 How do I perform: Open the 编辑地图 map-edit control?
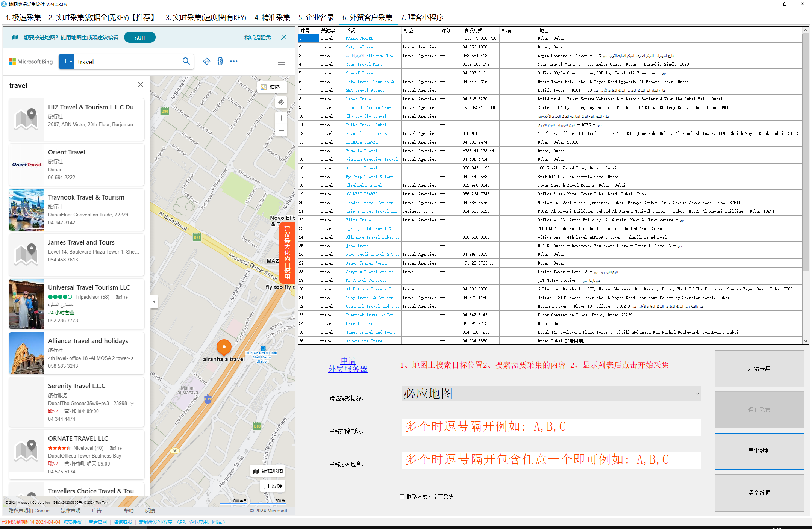tap(267, 471)
